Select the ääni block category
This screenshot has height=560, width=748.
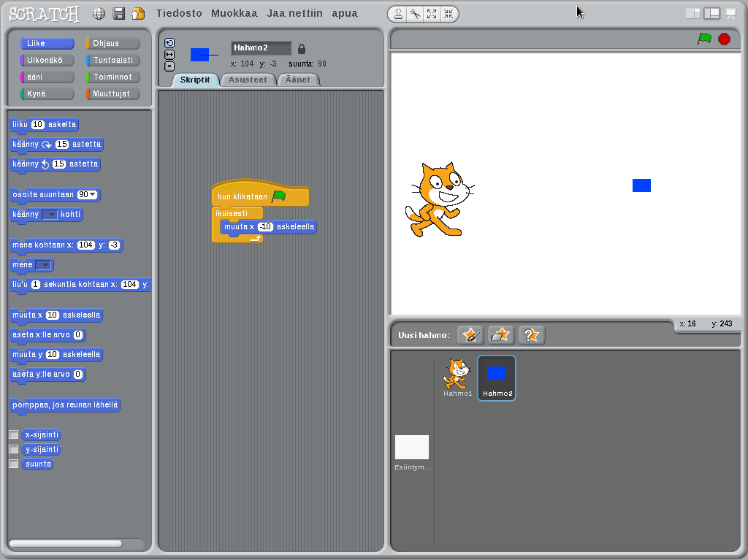pyautogui.click(x=47, y=77)
